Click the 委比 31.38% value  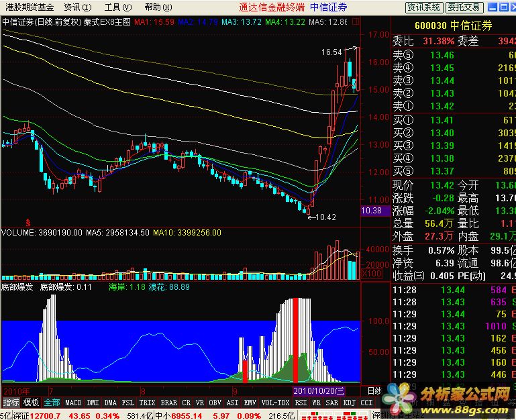439,41
